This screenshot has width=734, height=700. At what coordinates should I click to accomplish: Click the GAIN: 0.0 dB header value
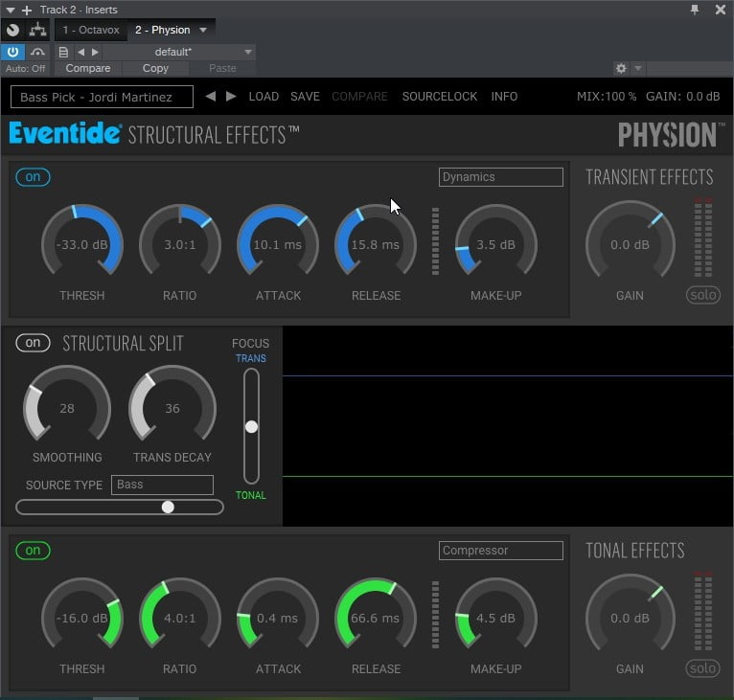[682, 97]
